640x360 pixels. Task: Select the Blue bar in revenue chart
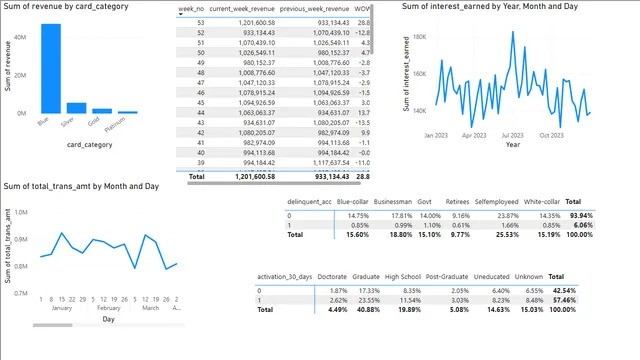pos(51,69)
